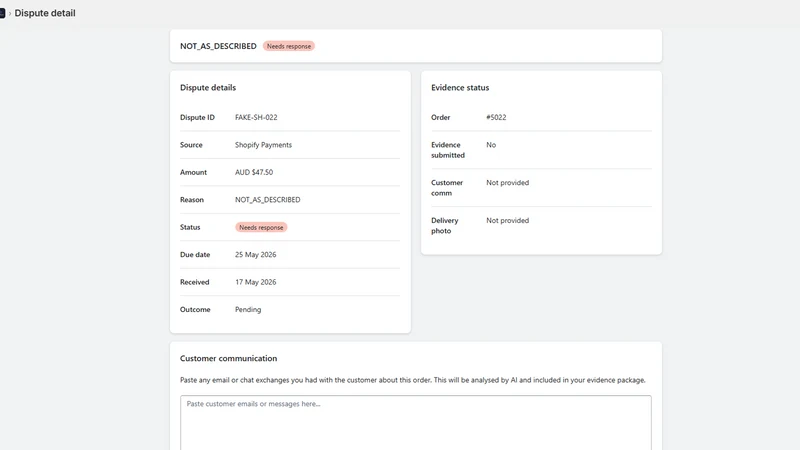Click the Needs response badge in header
The width and height of the screenshot is (800, 450).
[x=289, y=46]
